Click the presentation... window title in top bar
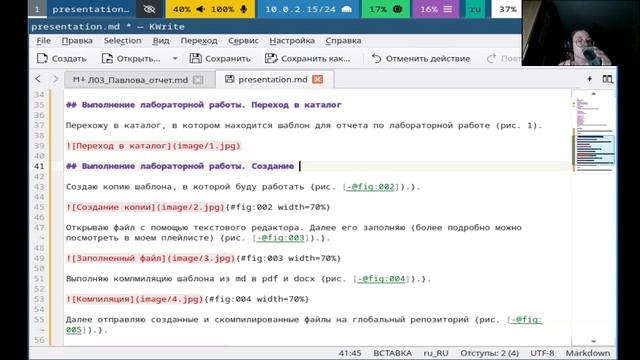Screen dimensions: 640x360 tap(91, 9)
